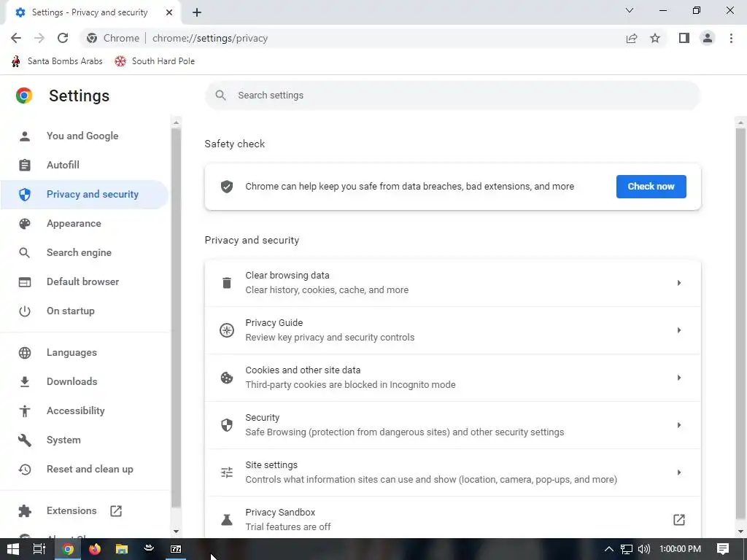Click the Site settings sliders icon

227,472
